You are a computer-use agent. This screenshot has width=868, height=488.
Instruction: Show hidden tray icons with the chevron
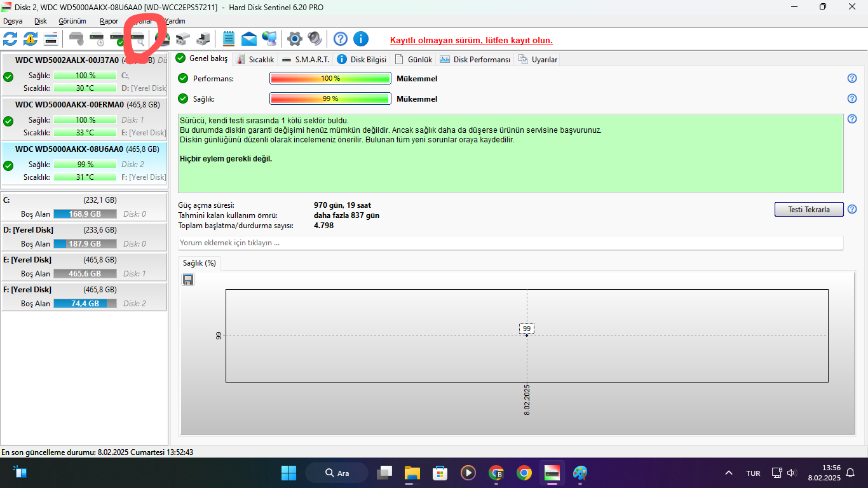click(729, 473)
